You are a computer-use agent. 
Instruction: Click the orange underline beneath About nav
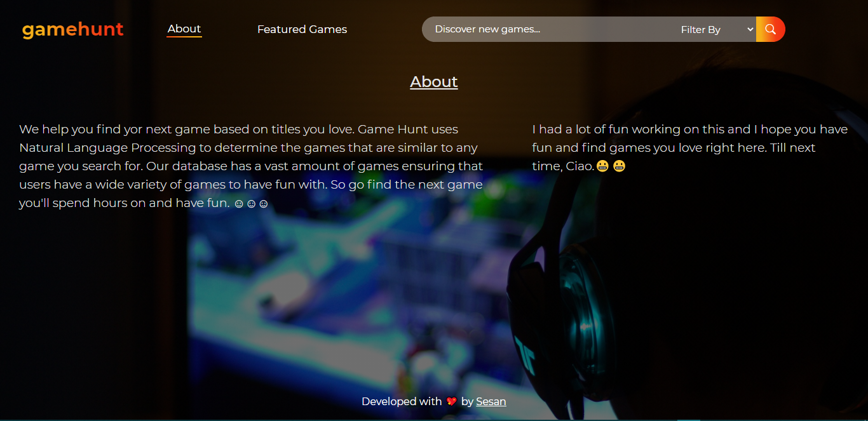point(184,37)
